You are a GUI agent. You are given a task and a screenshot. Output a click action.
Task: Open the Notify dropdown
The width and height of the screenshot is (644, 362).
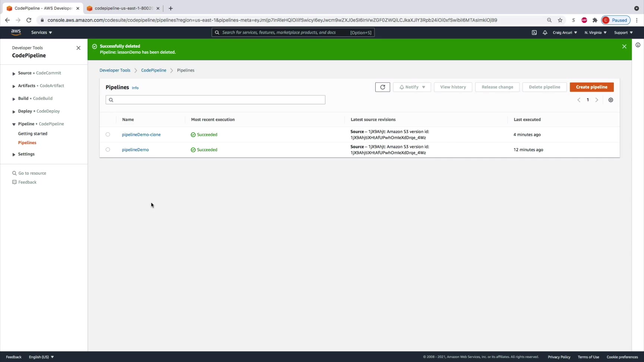(x=412, y=87)
